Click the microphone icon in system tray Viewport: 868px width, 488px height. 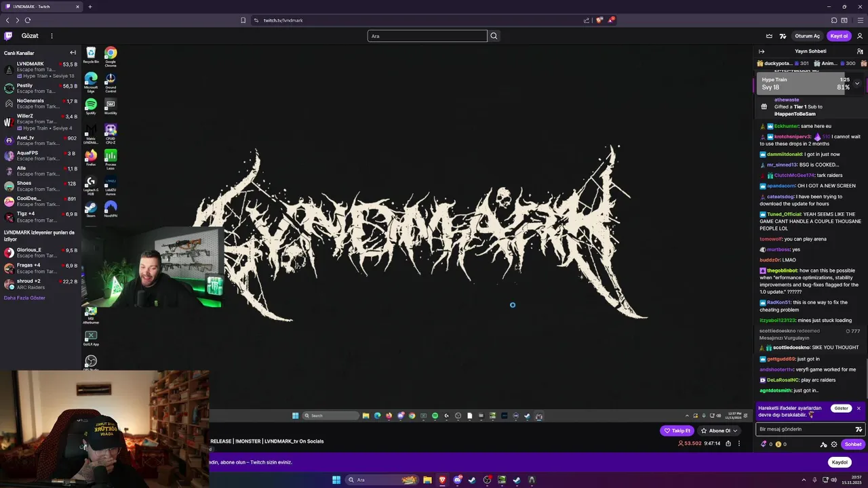814,480
